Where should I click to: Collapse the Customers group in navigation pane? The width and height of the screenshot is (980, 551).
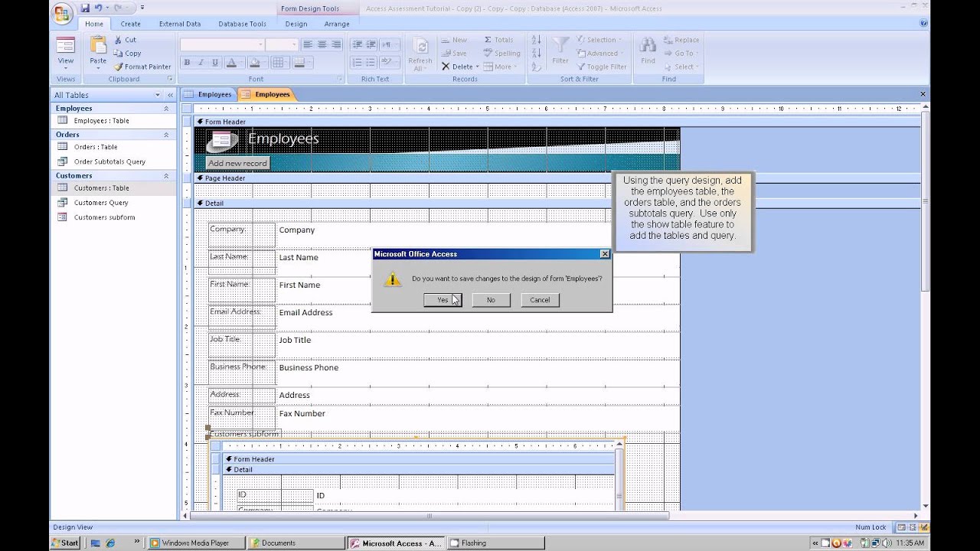(x=166, y=176)
